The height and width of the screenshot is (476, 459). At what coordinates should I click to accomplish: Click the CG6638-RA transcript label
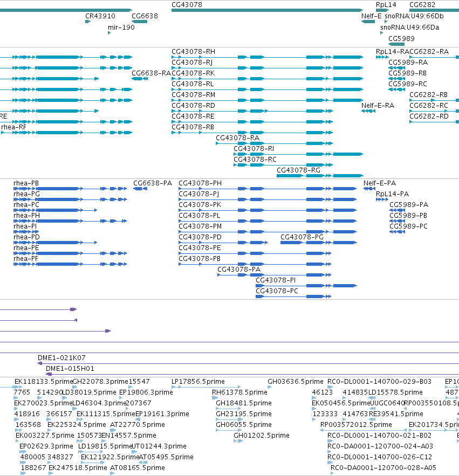coord(151,73)
